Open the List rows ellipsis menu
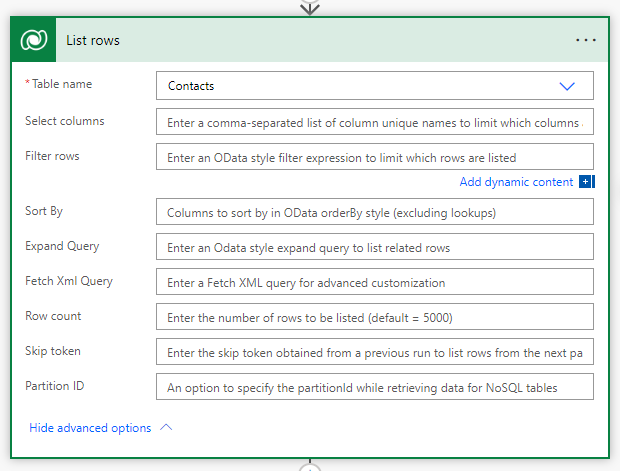The image size is (620, 471). pos(586,40)
